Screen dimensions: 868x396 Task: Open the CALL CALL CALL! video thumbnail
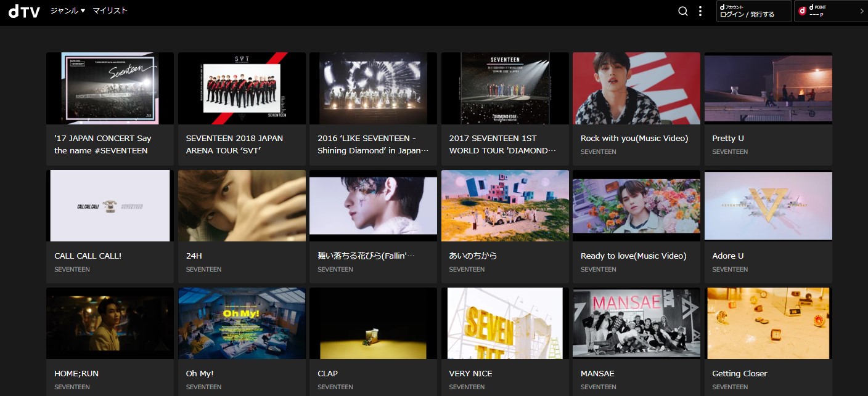[x=110, y=206]
